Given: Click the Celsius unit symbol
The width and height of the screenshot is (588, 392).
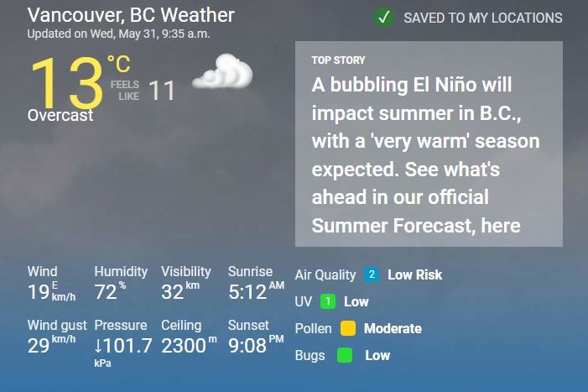Looking at the screenshot, I should coord(119,63).
